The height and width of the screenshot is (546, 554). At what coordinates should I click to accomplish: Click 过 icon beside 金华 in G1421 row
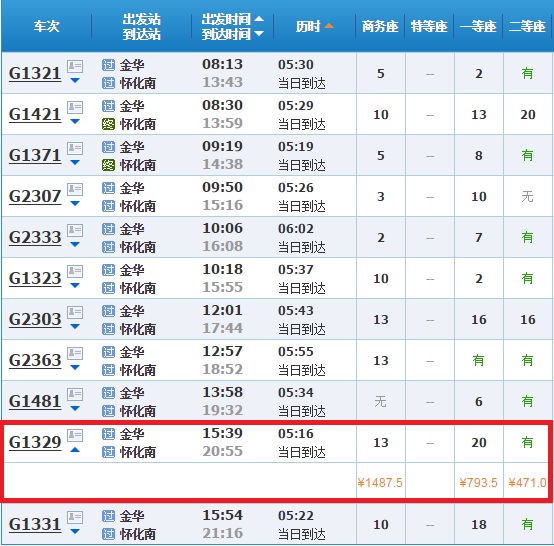tap(108, 106)
